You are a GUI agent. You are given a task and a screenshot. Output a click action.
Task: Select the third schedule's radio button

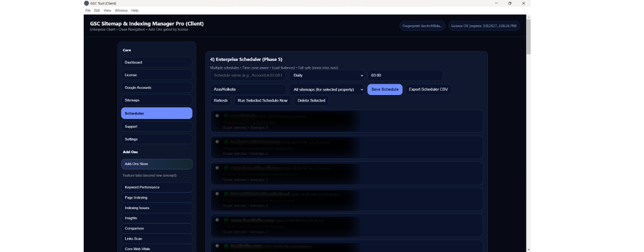click(x=217, y=168)
